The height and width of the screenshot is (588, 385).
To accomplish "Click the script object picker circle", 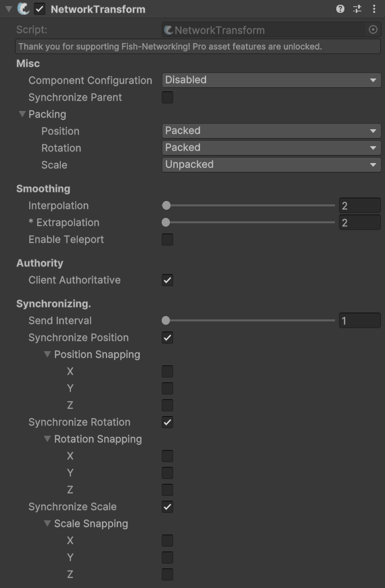I will (x=373, y=30).
